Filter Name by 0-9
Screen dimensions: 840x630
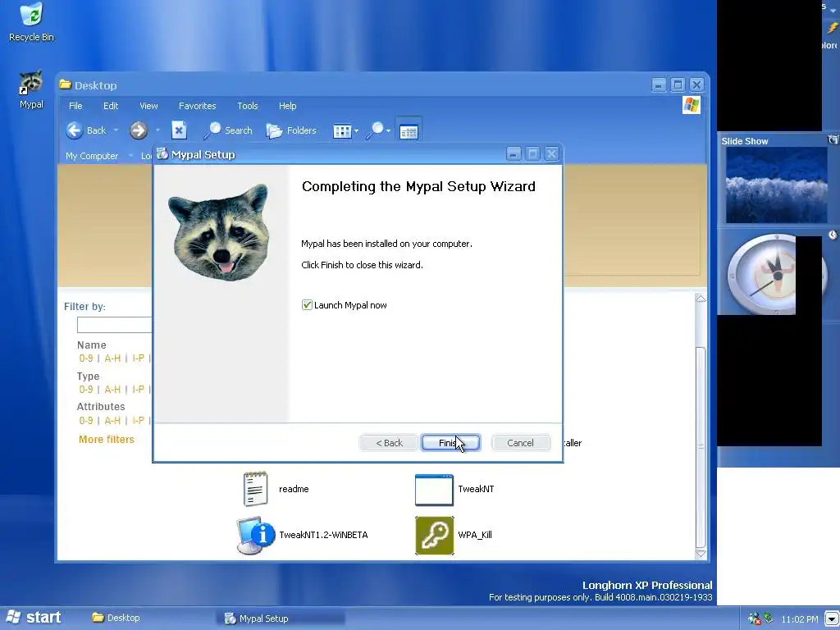tap(85, 358)
